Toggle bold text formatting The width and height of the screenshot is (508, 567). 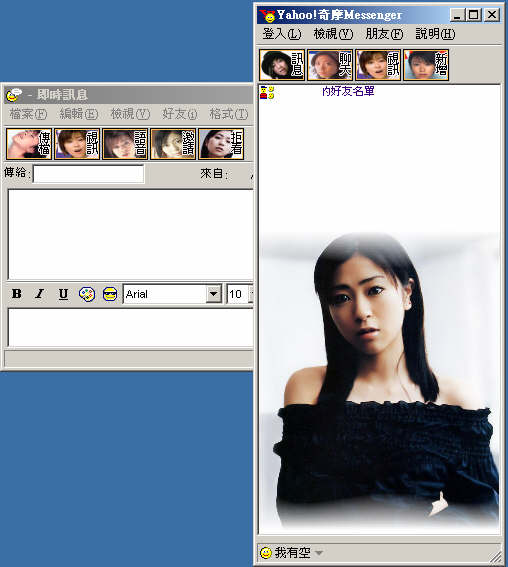(x=17, y=294)
